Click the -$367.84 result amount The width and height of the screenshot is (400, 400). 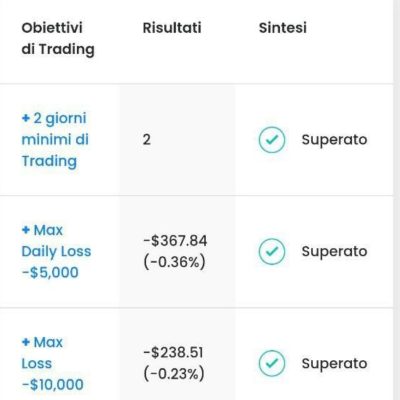[175, 241]
